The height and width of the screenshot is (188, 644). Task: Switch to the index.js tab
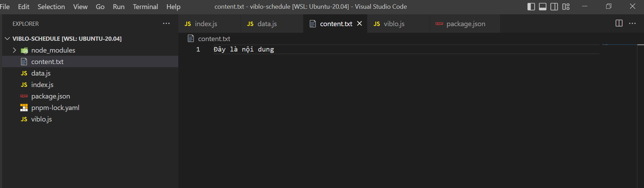tap(206, 24)
